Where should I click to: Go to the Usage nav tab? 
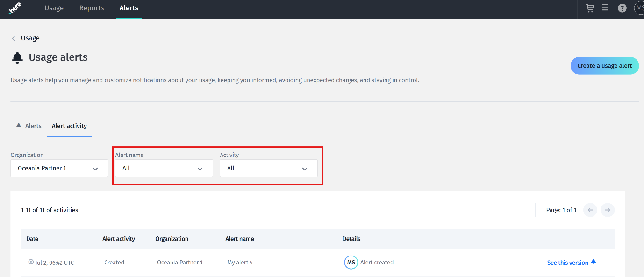pos(54,8)
